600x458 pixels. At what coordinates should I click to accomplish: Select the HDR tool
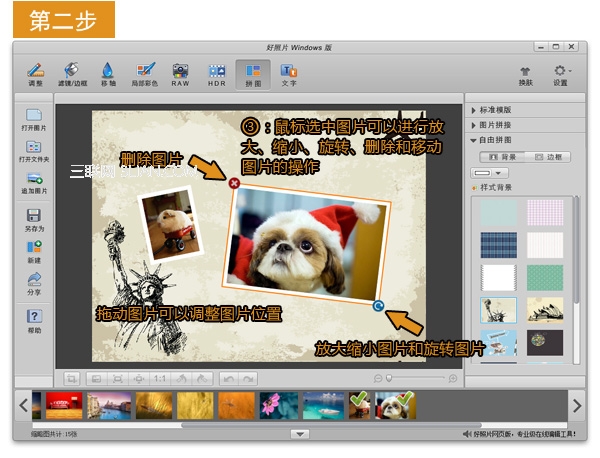tap(217, 74)
